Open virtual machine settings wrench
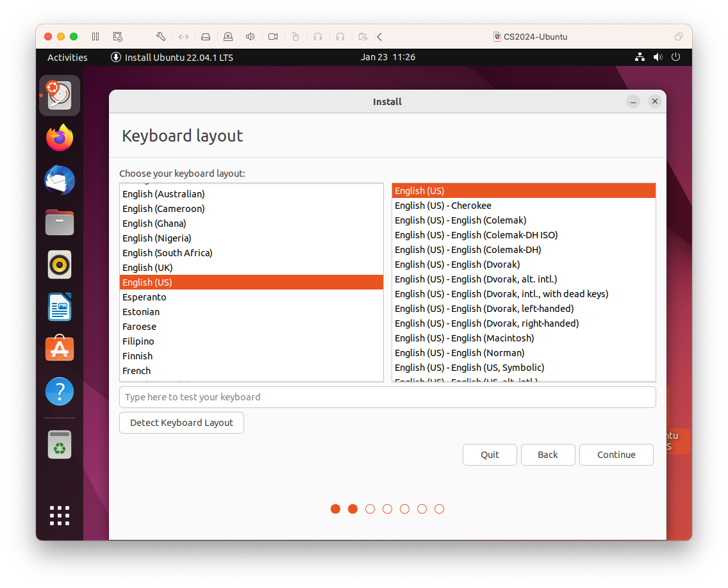Image resolution: width=728 pixels, height=588 pixels. coord(161,37)
